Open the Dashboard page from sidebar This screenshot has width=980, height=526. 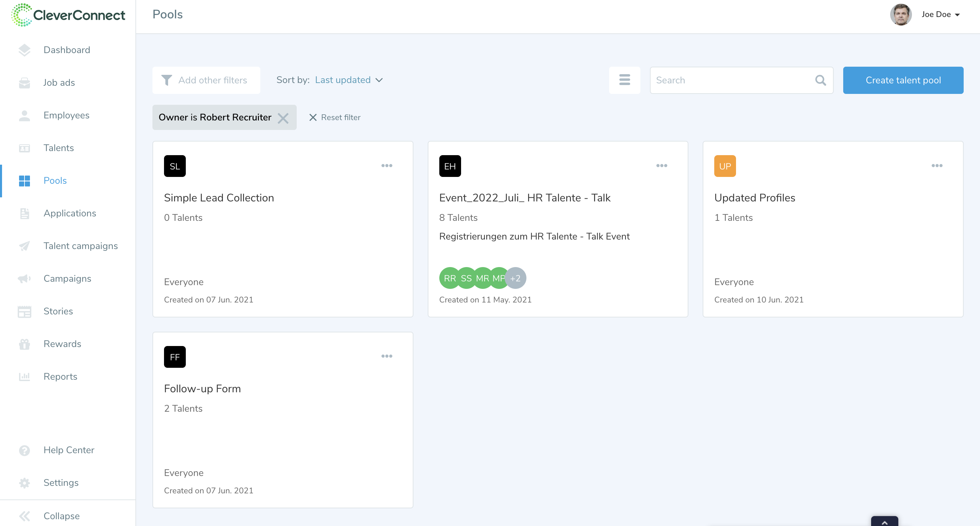pos(67,50)
